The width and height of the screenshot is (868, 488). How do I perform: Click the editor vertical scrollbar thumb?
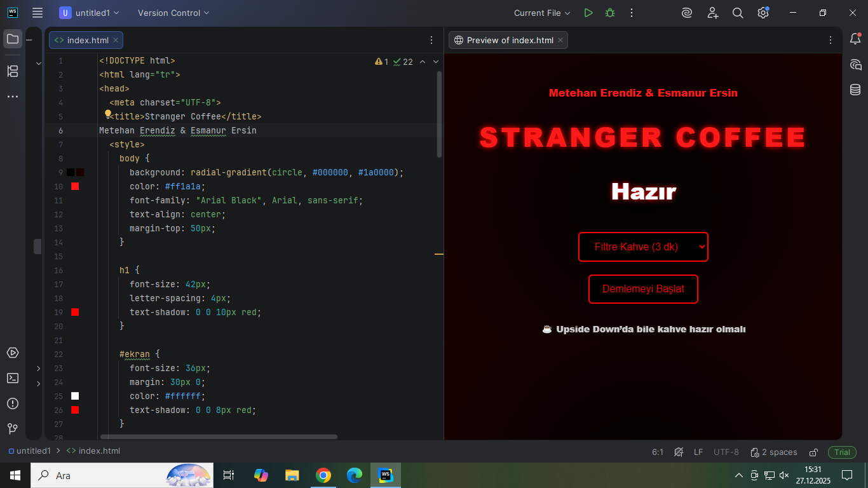(x=439, y=114)
